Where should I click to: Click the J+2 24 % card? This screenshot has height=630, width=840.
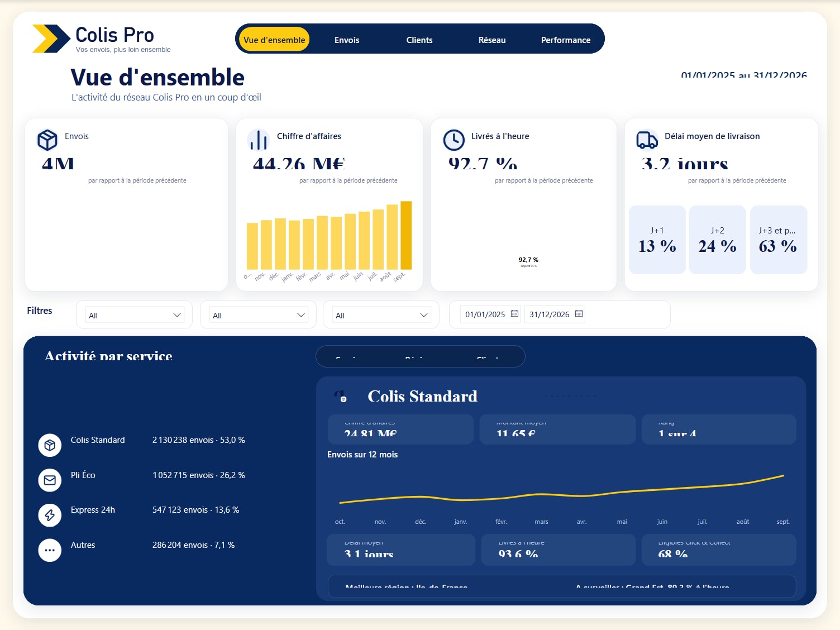pos(718,240)
